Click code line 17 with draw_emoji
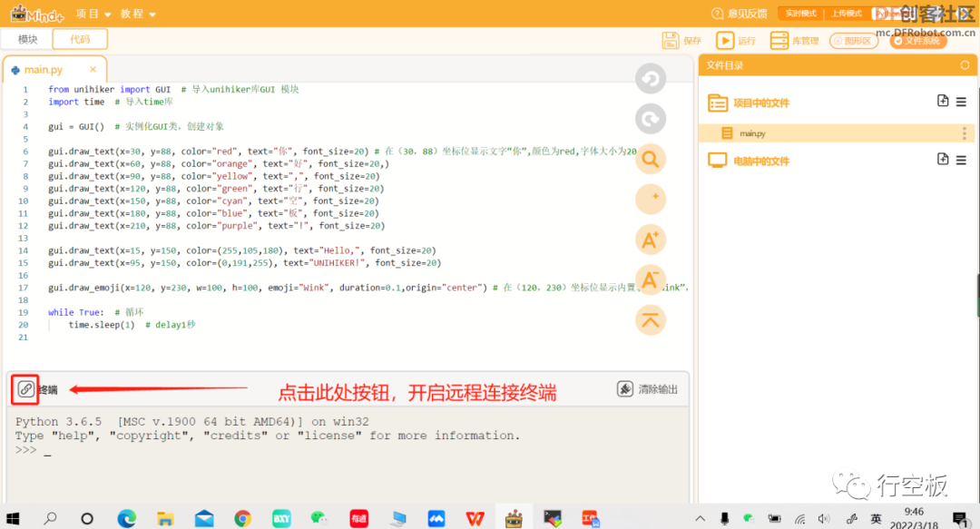The image size is (980, 529). 368,288
